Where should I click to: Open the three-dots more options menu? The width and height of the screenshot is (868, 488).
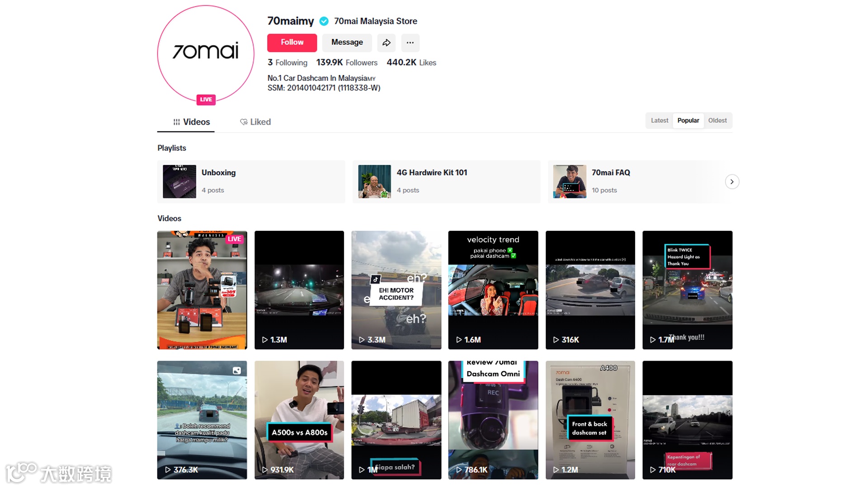tap(410, 42)
